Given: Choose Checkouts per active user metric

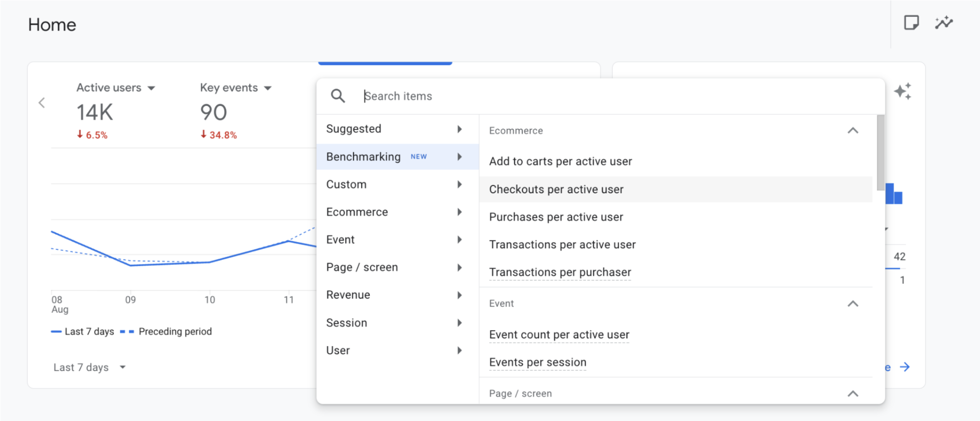Looking at the screenshot, I should point(556,189).
